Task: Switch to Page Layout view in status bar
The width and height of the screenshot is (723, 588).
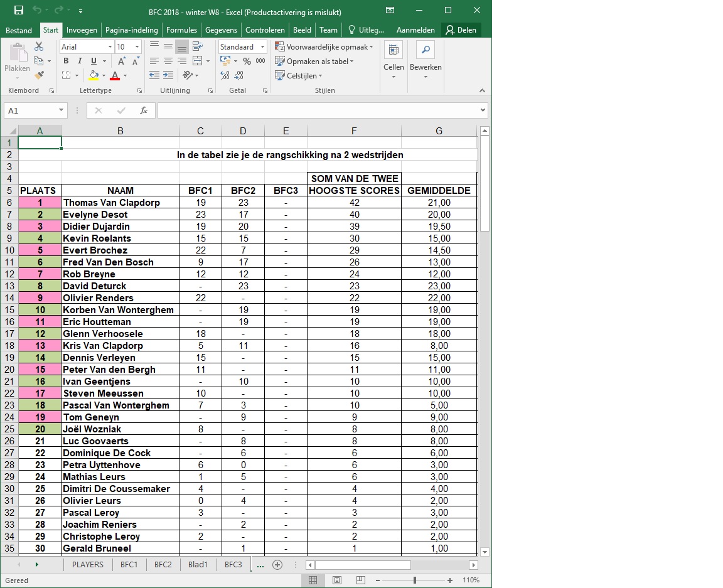Action: pyautogui.click(x=336, y=580)
